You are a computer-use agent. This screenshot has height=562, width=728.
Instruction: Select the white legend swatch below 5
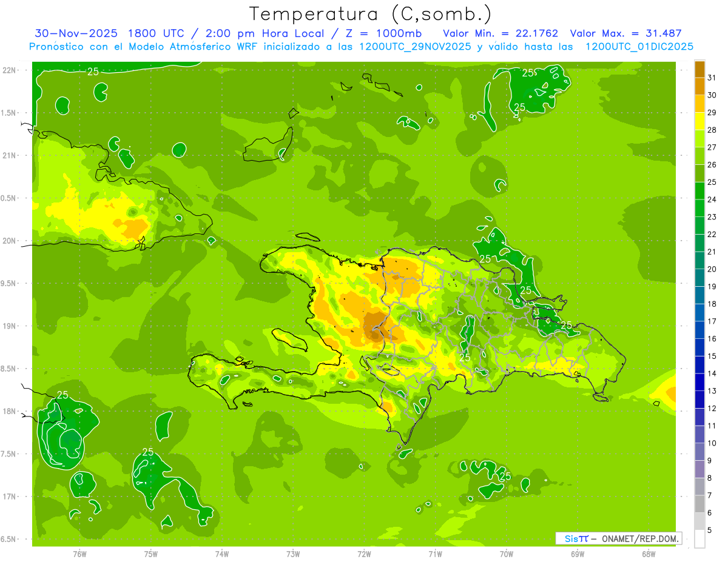pyautogui.click(x=699, y=538)
